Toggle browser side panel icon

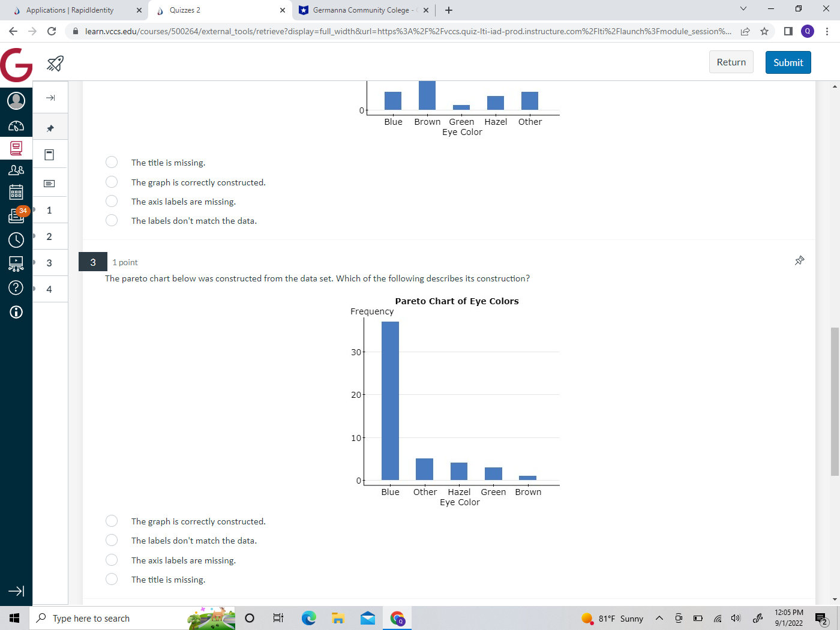788,31
